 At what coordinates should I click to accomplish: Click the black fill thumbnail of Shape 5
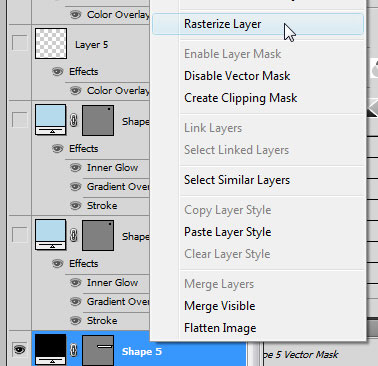(51, 350)
